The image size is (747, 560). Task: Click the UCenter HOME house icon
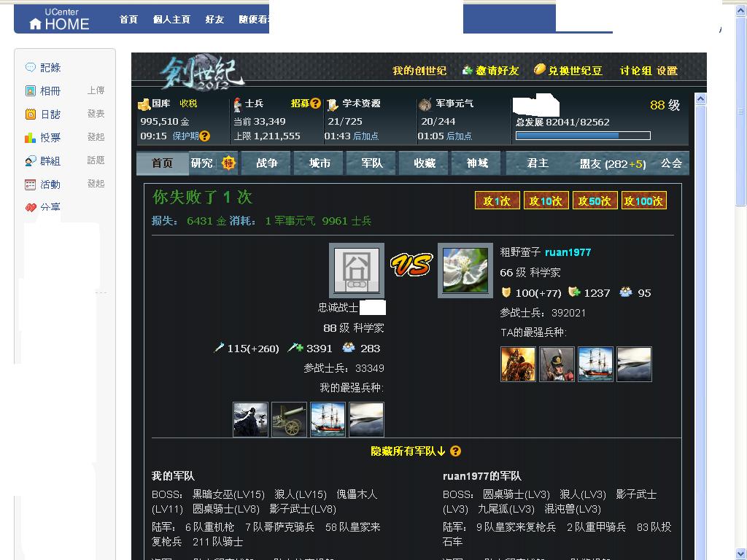pyautogui.click(x=35, y=24)
